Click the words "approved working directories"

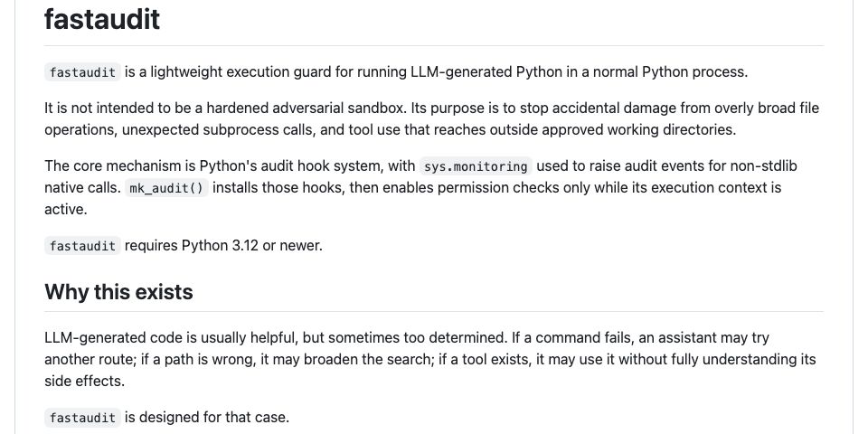639,129
